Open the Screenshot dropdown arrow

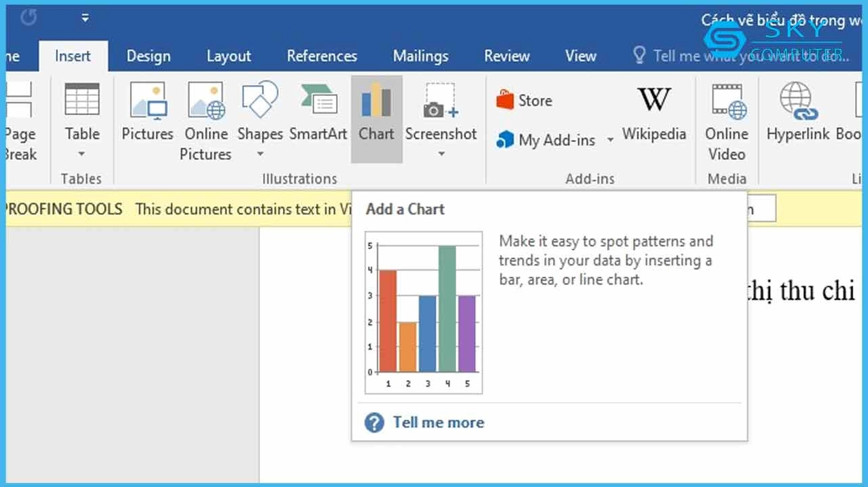pos(441,154)
